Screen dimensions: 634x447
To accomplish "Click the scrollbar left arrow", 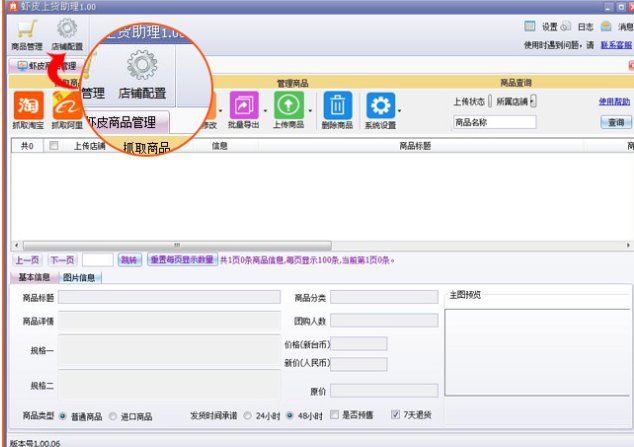I will tap(17, 245).
